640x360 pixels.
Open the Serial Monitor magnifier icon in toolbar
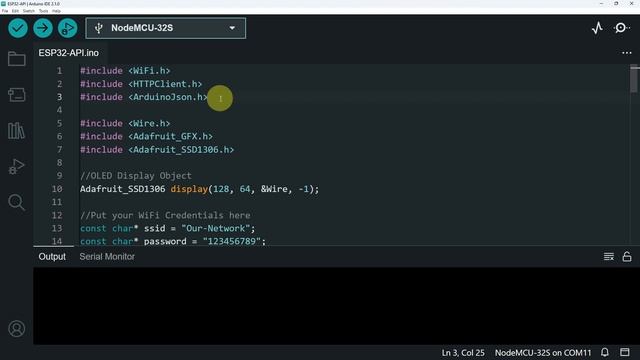pyautogui.click(x=621, y=28)
